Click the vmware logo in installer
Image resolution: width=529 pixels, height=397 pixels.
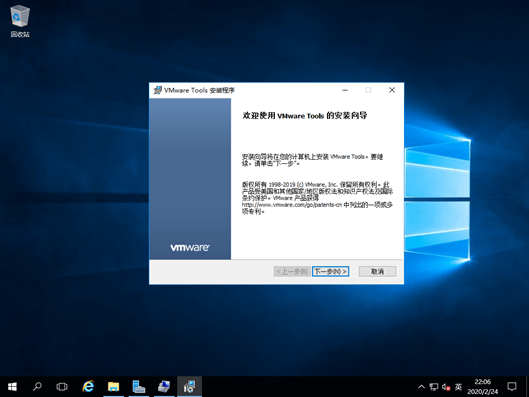point(190,248)
